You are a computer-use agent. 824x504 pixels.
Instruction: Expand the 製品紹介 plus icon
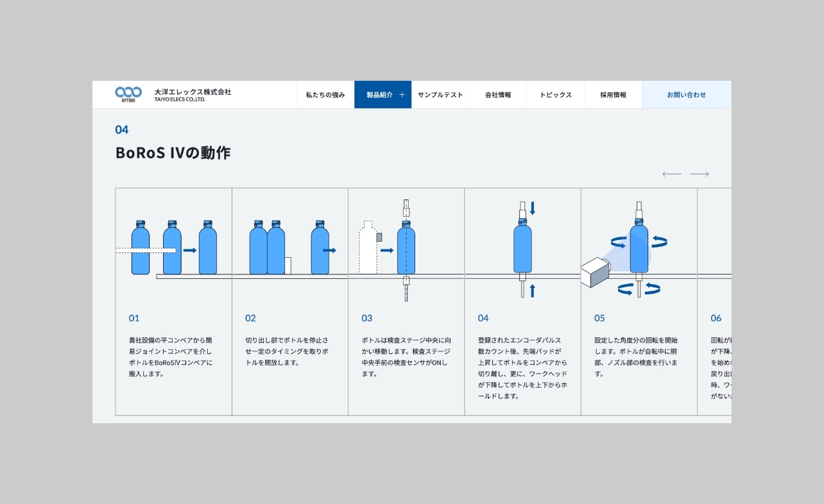402,95
